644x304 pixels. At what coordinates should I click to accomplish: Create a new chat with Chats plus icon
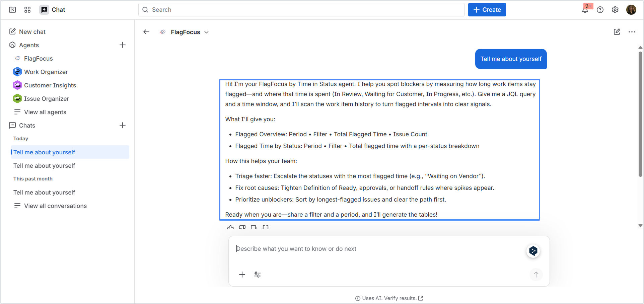click(x=123, y=125)
